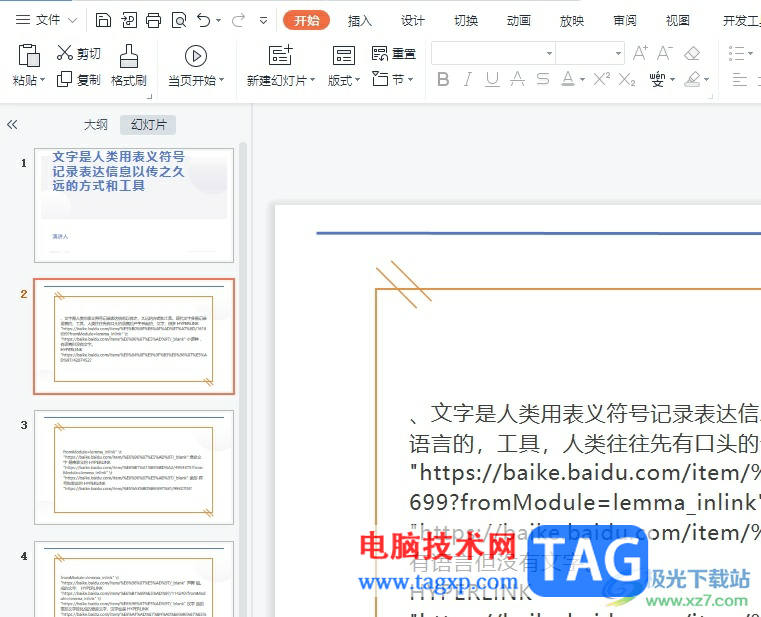This screenshot has height=617, width=761.
Task: Click text starting 文字是人类用表义符号 on slide
Action: 585,414
